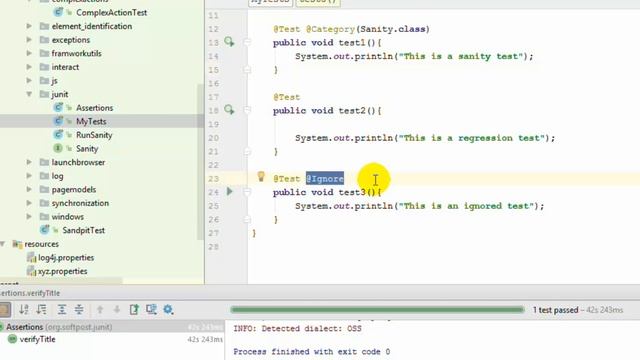Click "public void test3()" method declaration
Screen dimensions: 640x360
coord(324,192)
